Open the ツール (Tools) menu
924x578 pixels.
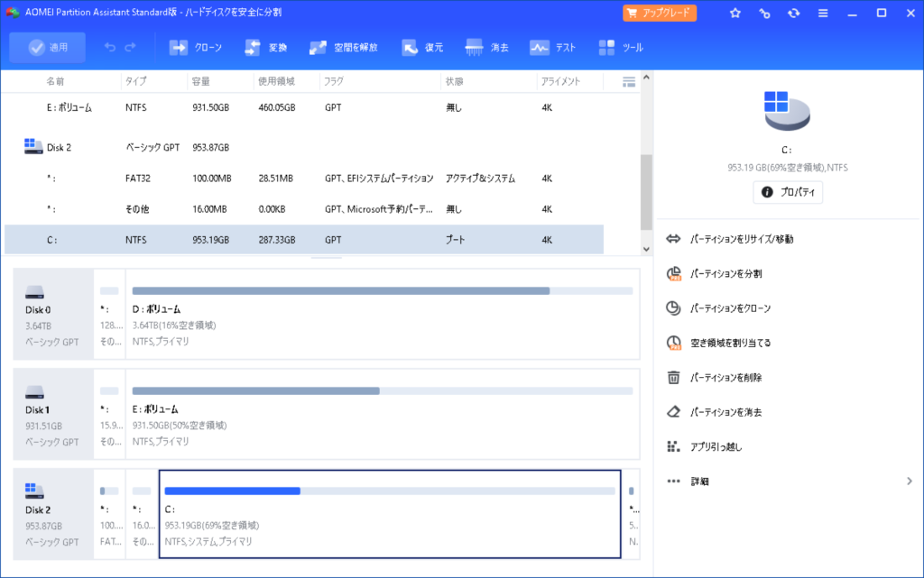(621, 48)
